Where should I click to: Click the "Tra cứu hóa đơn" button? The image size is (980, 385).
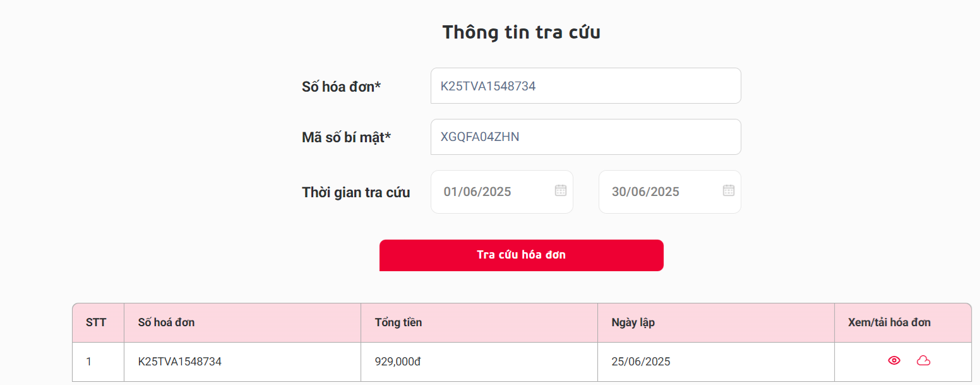click(521, 255)
